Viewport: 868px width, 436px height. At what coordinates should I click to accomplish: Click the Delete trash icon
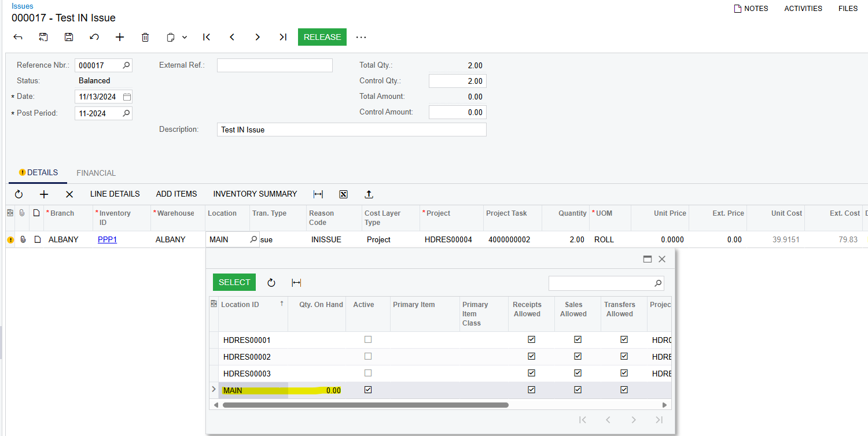(145, 37)
